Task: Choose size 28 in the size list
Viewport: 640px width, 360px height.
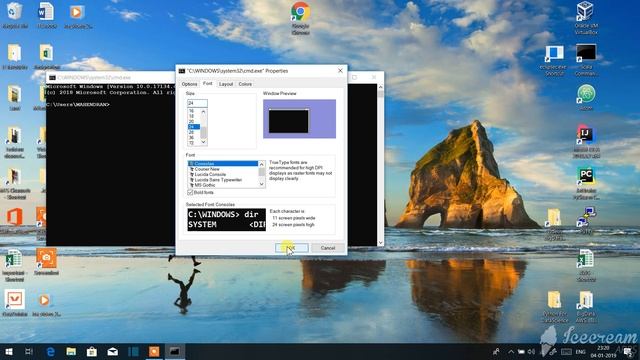Action: [x=193, y=132]
